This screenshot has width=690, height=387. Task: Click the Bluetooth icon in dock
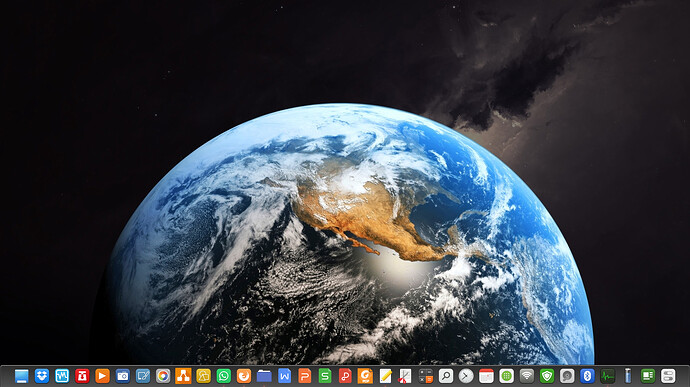pyautogui.click(x=587, y=376)
